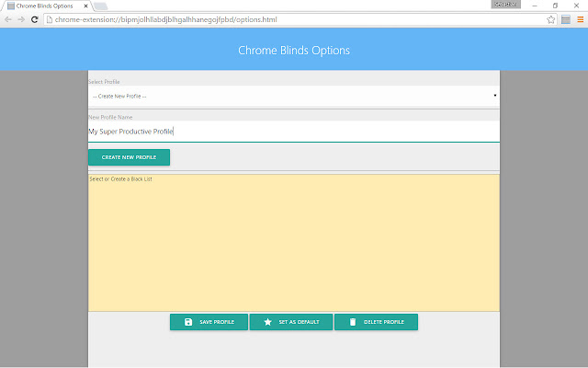Open the Chrome hamburger menu
Screen dimensions: 588x368
point(580,19)
